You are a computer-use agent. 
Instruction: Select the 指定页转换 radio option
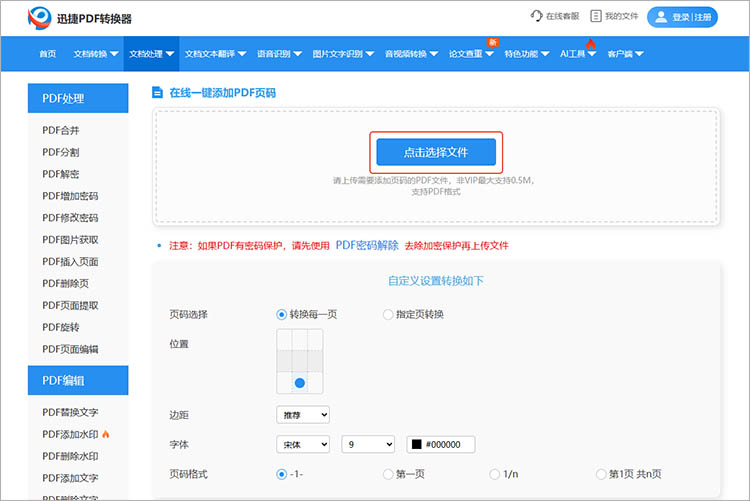pyautogui.click(x=388, y=314)
